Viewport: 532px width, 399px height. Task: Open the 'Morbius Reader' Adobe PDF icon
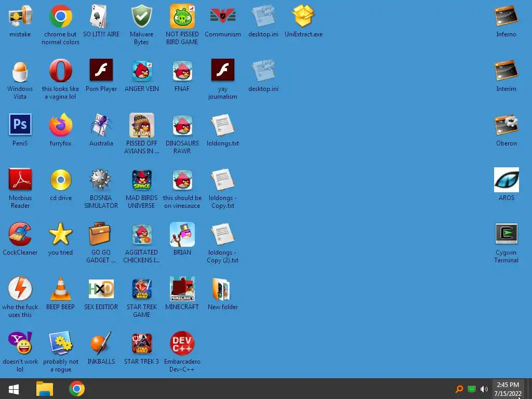[x=20, y=179]
